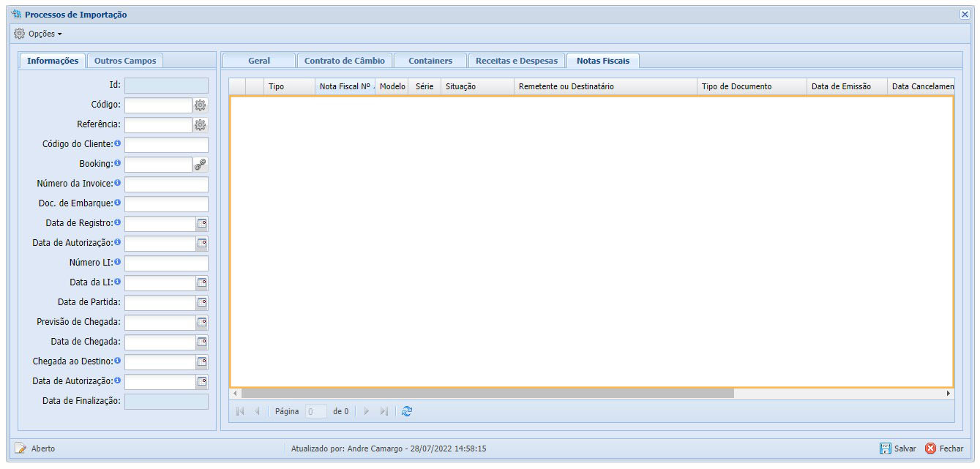Open the calendar picker for Data de Registro
Viewport: 980px width, 469px height.
tap(202, 224)
